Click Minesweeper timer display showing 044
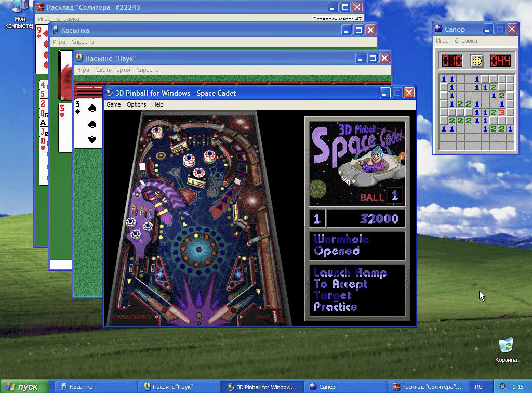The image size is (532, 393). pyautogui.click(x=500, y=61)
